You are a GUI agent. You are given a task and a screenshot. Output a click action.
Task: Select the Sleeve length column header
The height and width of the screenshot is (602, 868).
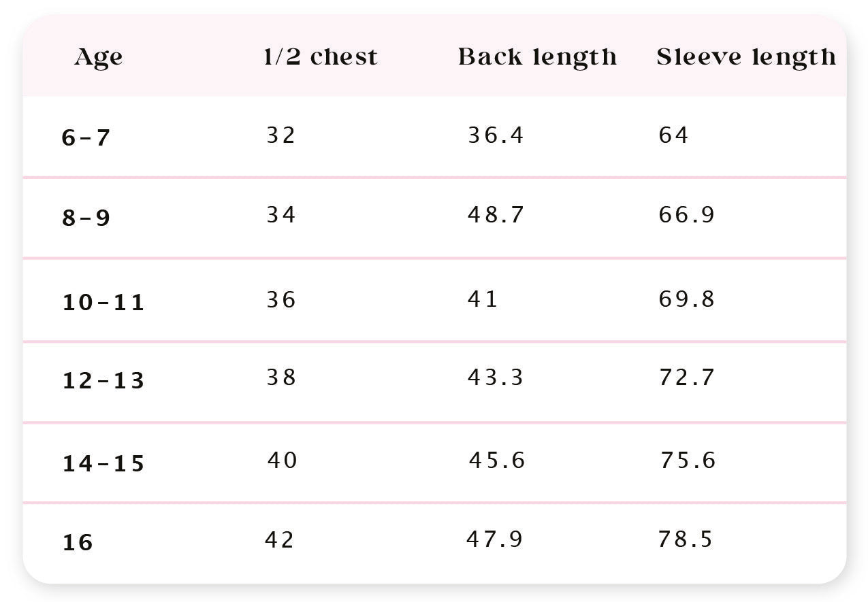pyautogui.click(x=746, y=57)
